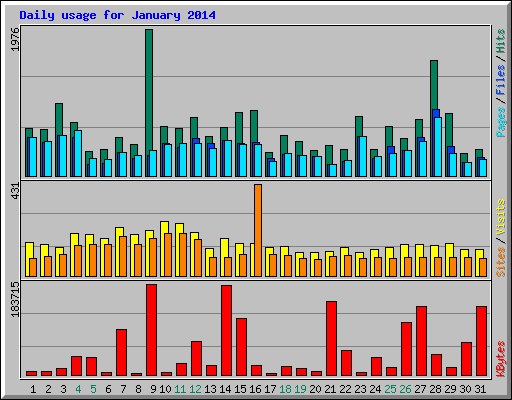Click day label 7 on the x-axis

click(x=123, y=389)
